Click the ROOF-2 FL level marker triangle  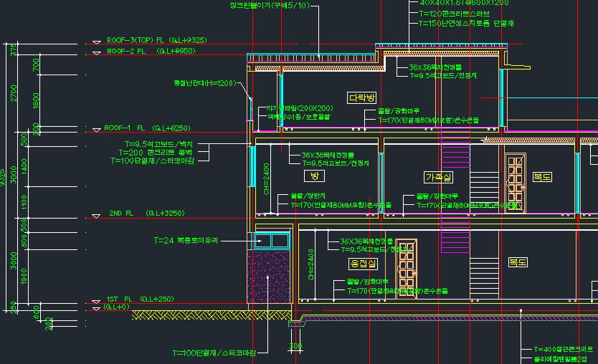pyautogui.click(x=97, y=54)
